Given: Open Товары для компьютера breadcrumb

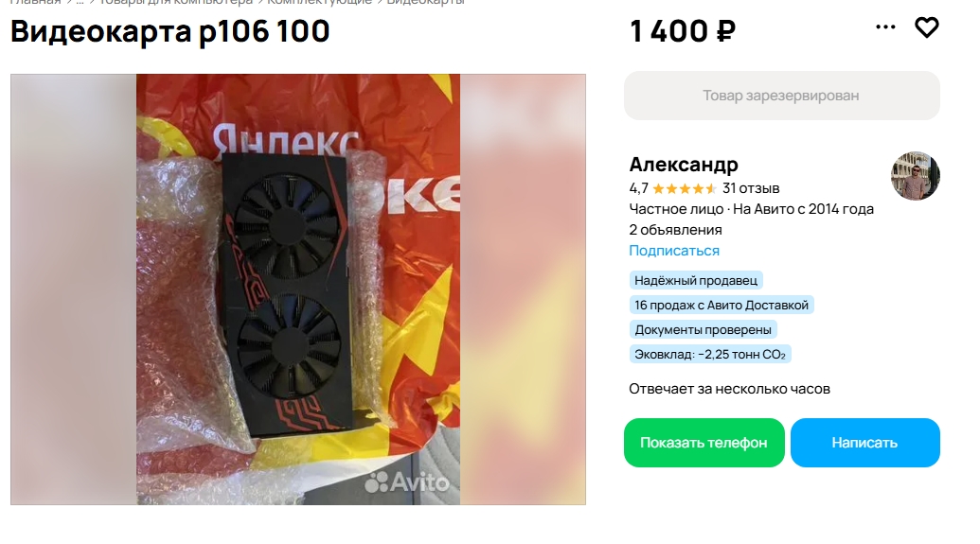Looking at the screenshot, I should click(175, 2).
